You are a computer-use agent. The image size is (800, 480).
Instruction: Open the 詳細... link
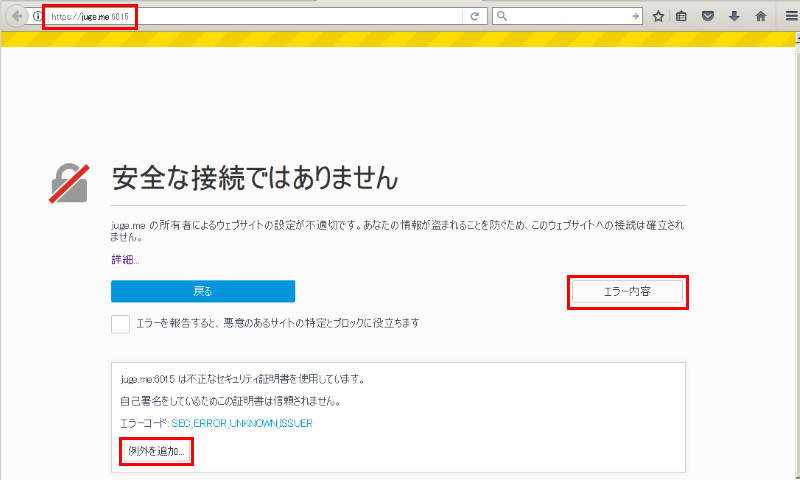coord(125,260)
